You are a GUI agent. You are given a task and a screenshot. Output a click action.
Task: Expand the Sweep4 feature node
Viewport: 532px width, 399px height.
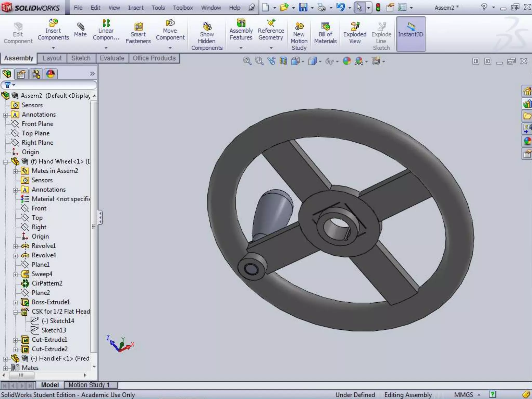(15, 275)
